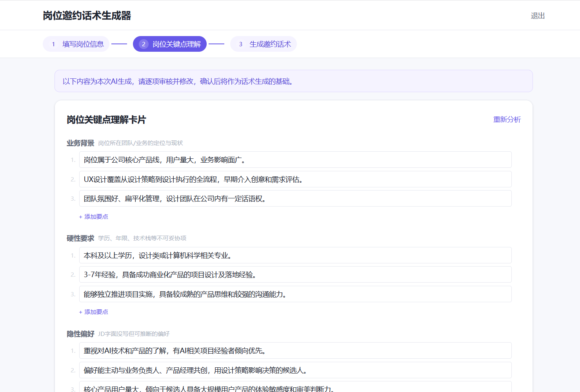580x392 pixels.
Task: Add a point under 业务背景
Action: click(94, 216)
